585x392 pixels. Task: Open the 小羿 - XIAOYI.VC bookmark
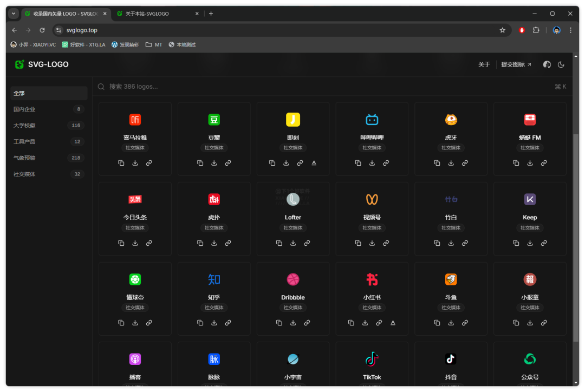point(33,45)
